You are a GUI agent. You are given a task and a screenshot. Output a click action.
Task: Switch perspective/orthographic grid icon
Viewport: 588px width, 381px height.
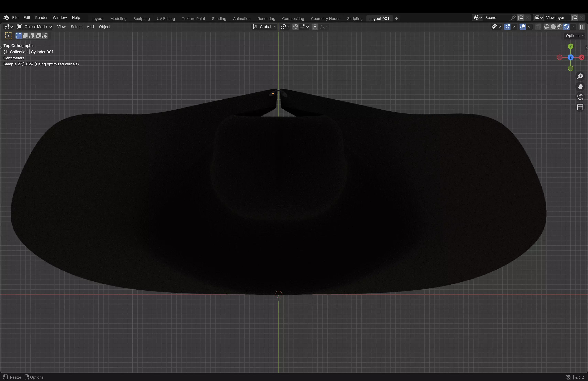coord(580,107)
